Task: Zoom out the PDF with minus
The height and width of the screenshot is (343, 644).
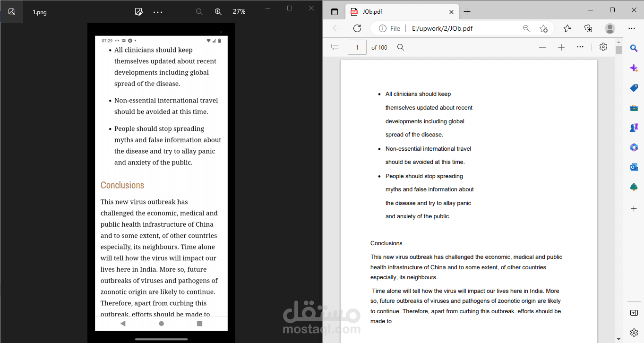Action: click(542, 47)
